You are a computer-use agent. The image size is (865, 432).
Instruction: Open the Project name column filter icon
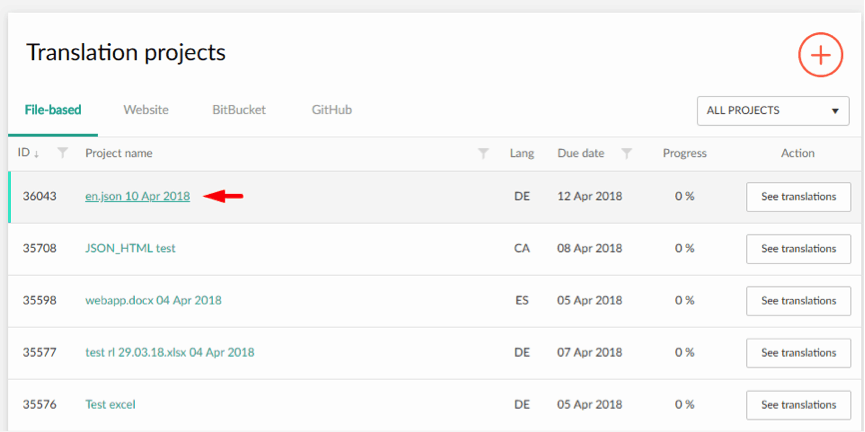tap(483, 153)
